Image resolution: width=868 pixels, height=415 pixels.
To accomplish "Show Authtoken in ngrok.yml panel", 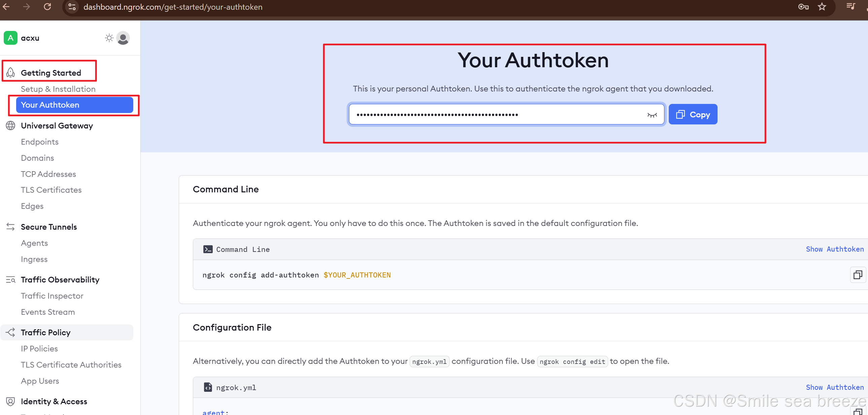I will (835, 387).
